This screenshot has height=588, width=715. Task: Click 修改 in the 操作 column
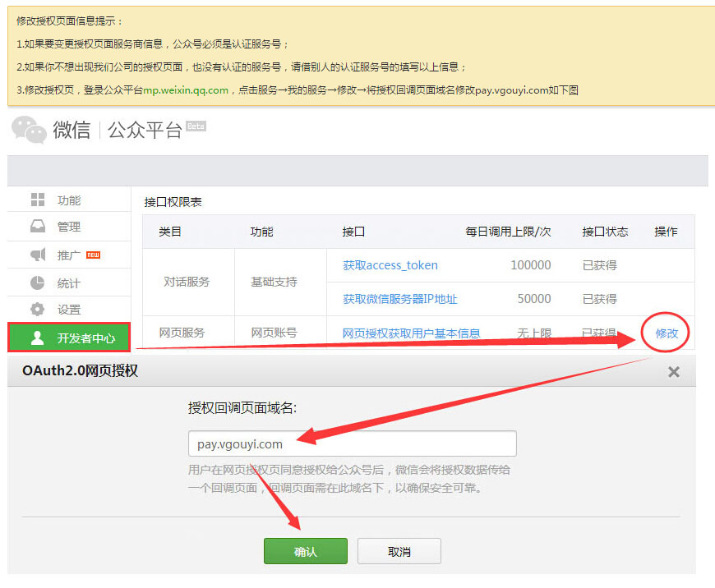[x=667, y=333]
